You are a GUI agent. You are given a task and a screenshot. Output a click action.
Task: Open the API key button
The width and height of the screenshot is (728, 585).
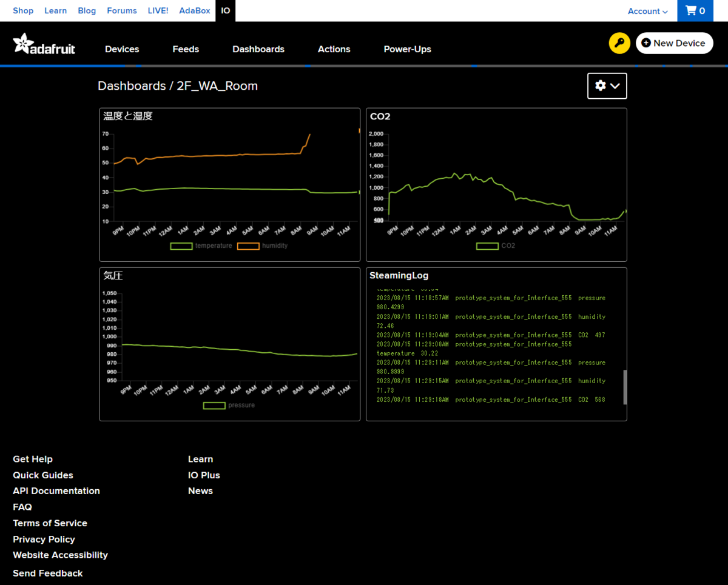pos(619,43)
